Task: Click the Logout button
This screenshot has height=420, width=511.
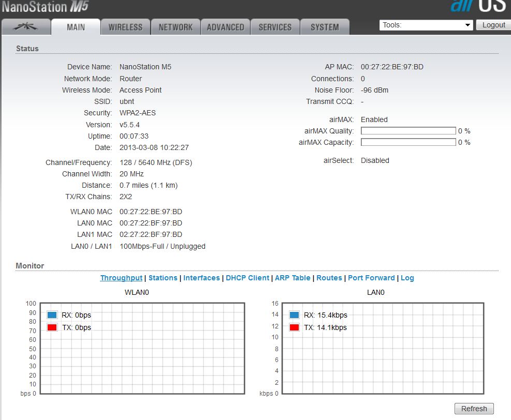Action: click(x=493, y=25)
